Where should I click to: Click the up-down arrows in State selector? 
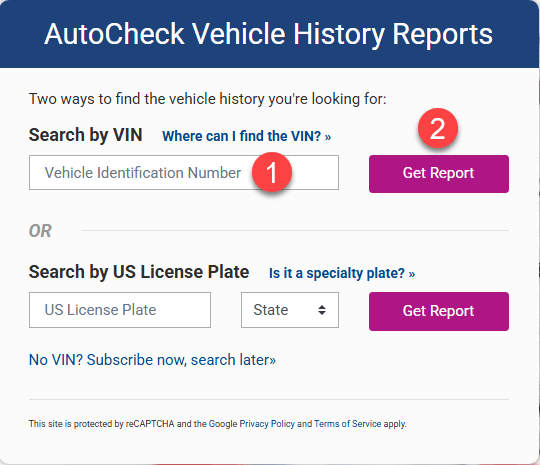pos(322,310)
